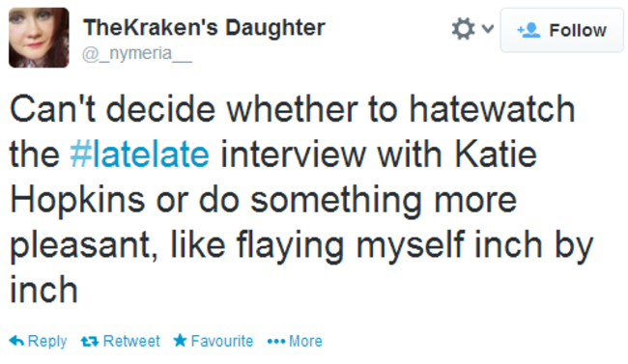The width and height of the screenshot is (628, 364).
Task: Click the add-person icon in Follow
Action: tap(528, 30)
